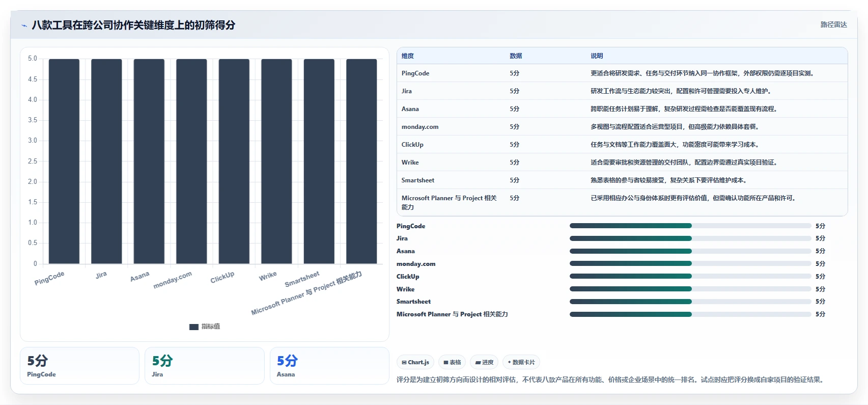Click the small icon before the dashboard title
The height and width of the screenshot is (405, 868).
click(24, 25)
